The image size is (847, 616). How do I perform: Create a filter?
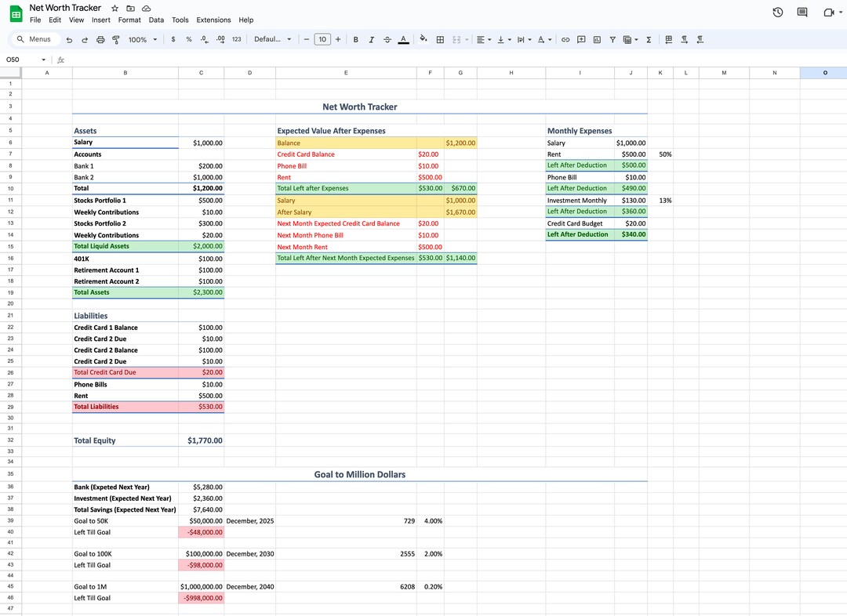613,39
